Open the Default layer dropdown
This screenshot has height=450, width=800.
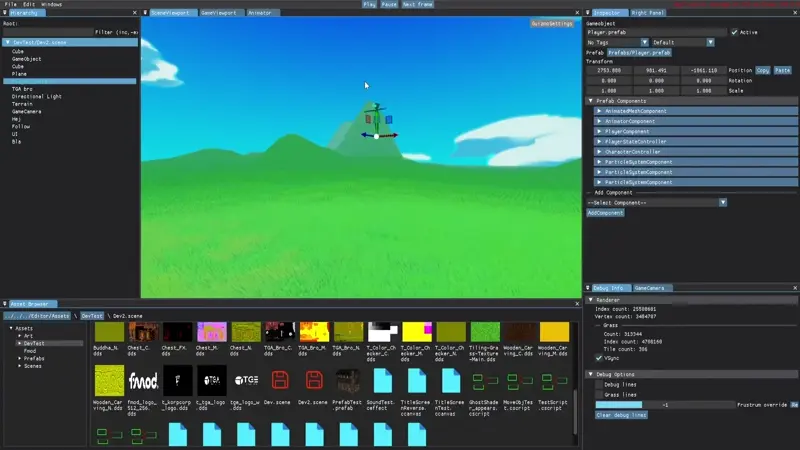[683, 42]
